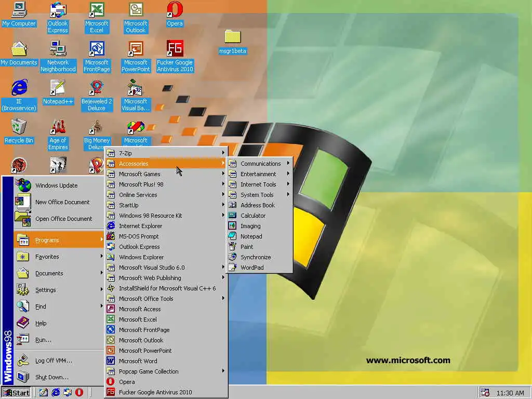This screenshot has width=532, height=399.
Task: Open the My Computer desktop icon
Action: coord(19,15)
